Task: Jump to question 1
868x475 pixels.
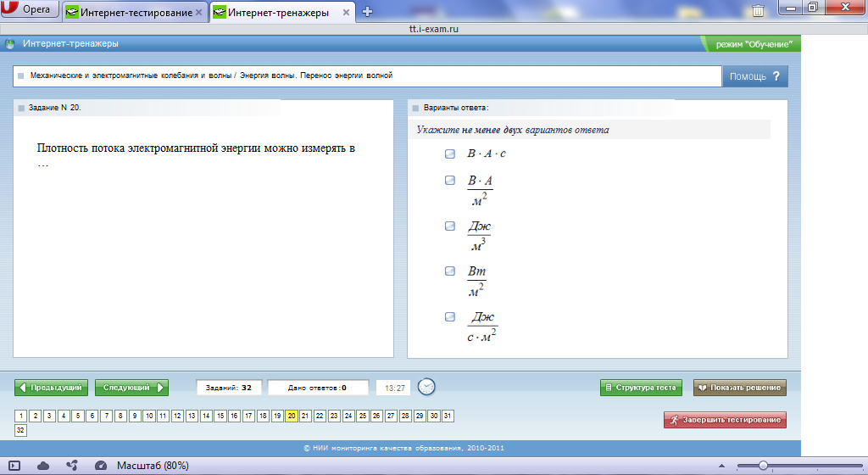Action: tap(21, 416)
